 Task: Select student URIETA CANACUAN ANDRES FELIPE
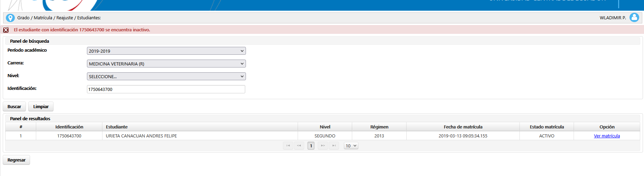click(x=141, y=136)
